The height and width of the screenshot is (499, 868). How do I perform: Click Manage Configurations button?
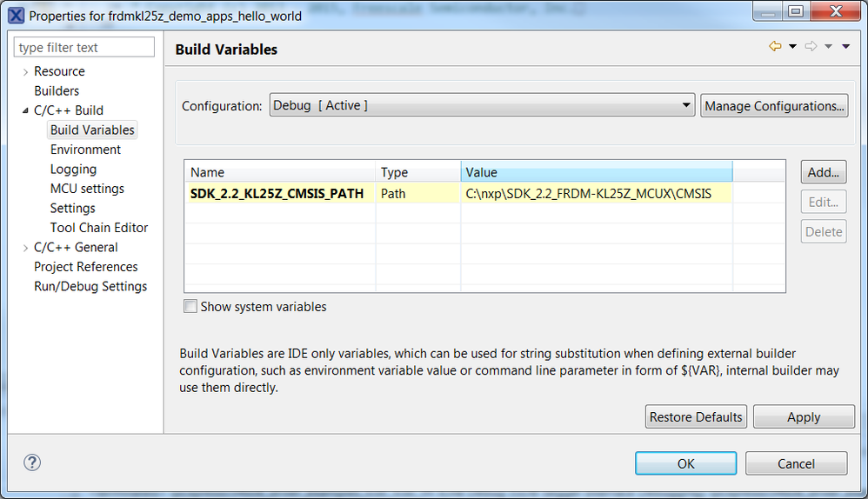click(774, 106)
